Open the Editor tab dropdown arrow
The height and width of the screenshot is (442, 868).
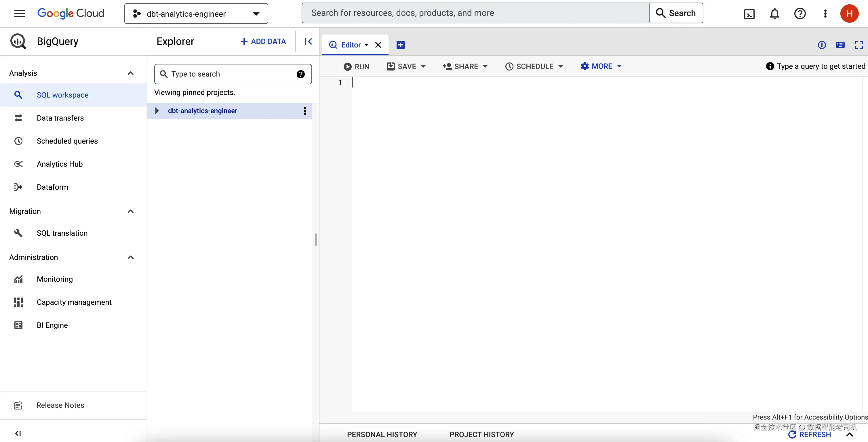coord(367,45)
